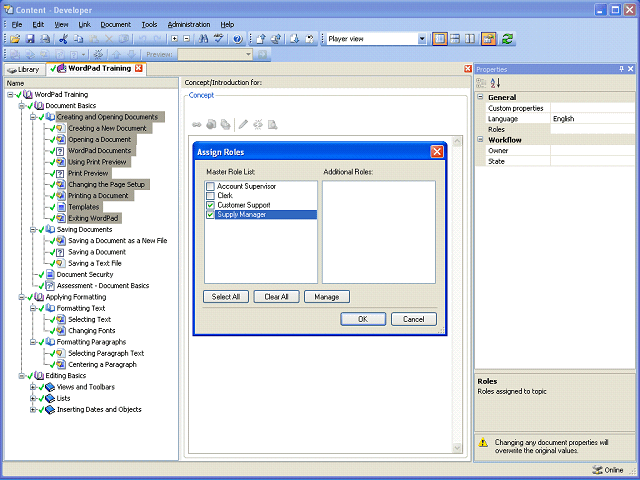Check the Clerk role checkbox
Image resolution: width=640 pixels, height=480 pixels.
pos(210,196)
